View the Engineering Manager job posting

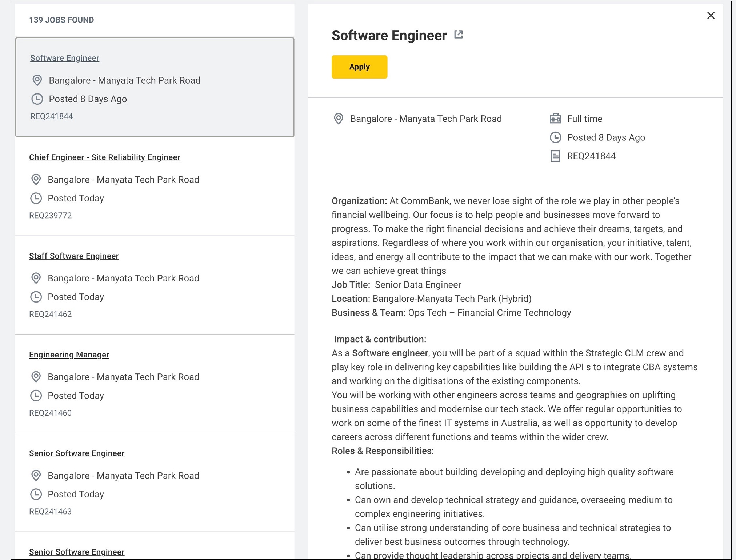[69, 355]
